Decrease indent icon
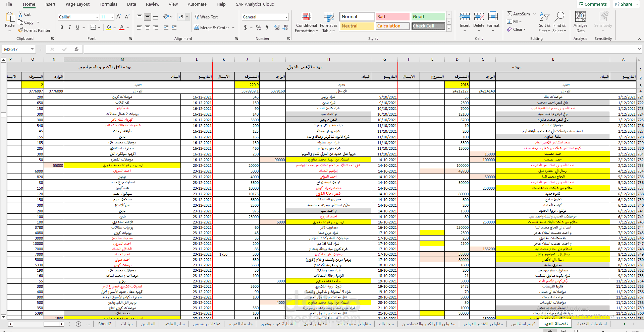This screenshot has width=644, height=332. pos(166,27)
